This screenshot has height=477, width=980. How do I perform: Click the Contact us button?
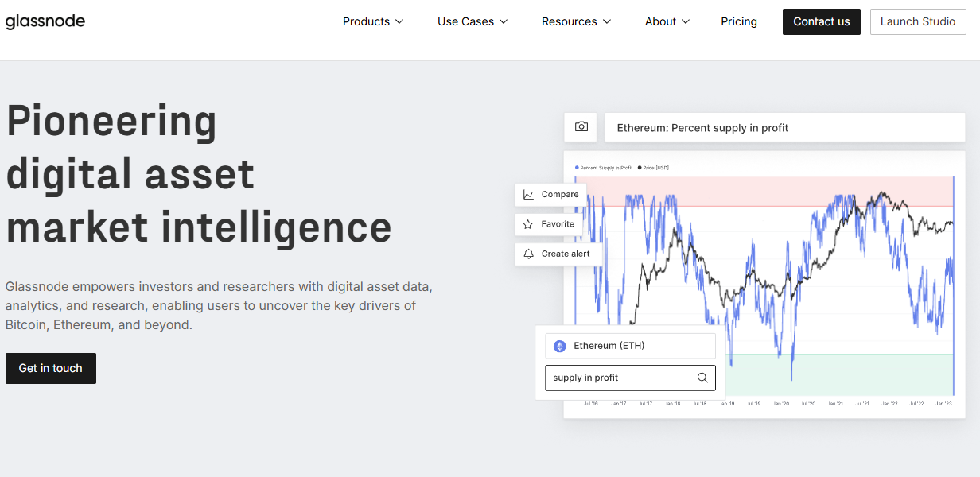821,21
